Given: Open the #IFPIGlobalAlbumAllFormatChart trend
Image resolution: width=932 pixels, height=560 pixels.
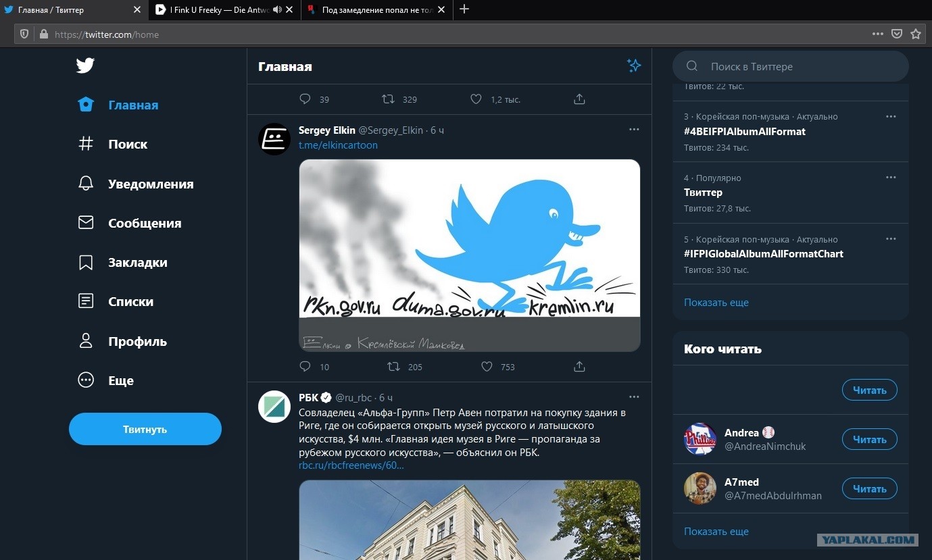Looking at the screenshot, I should pos(764,254).
